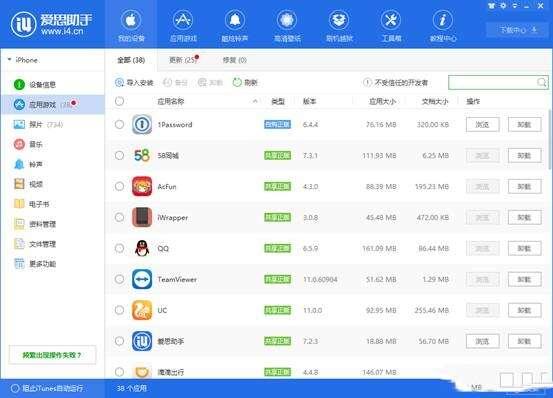Open E-books in sidebar
The width and height of the screenshot is (553, 398).
click(32, 204)
